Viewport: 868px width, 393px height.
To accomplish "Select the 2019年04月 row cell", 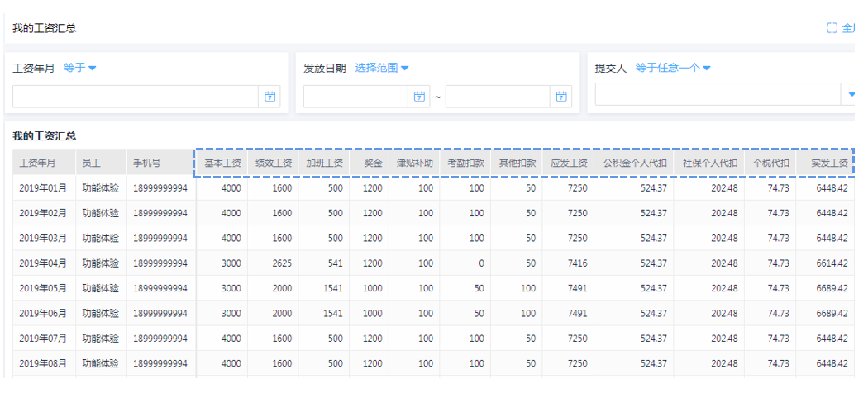I will pos(43,263).
